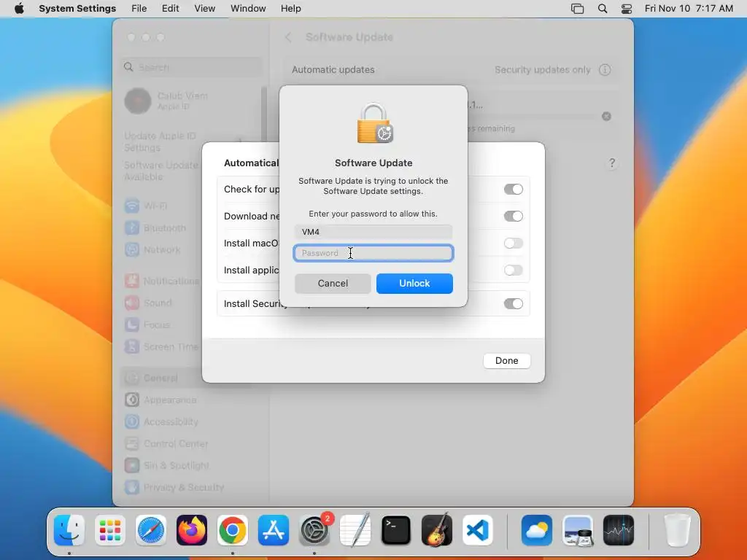
Task: Open Launchpad from the Dock
Action: 110,530
